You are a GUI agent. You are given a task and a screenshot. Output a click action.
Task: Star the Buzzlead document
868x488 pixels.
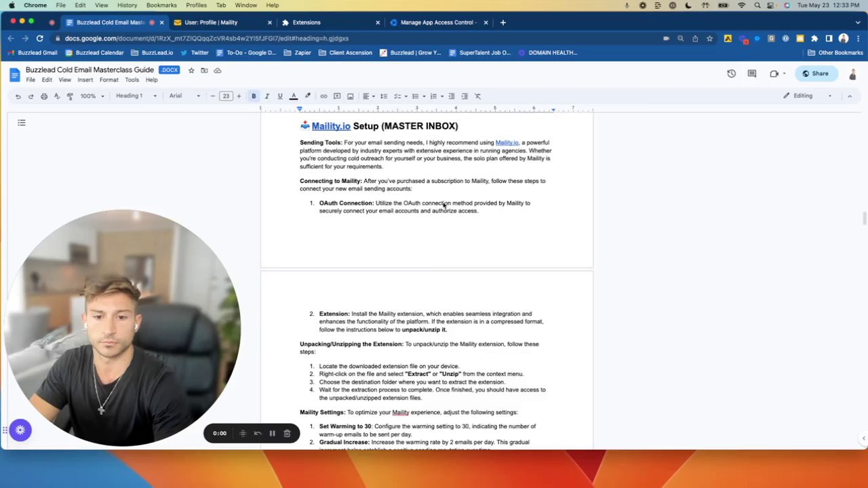click(x=191, y=70)
